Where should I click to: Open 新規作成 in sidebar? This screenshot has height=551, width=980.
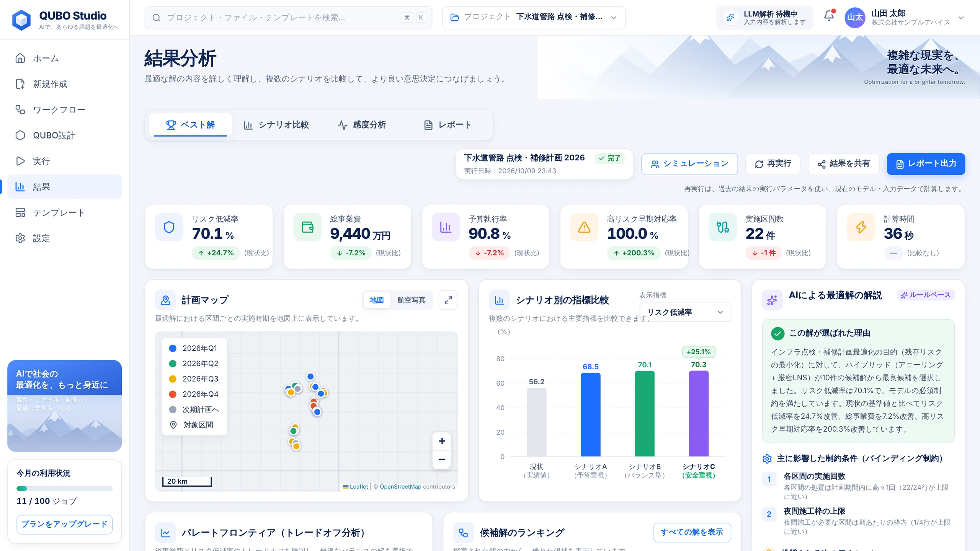click(64, 84)
